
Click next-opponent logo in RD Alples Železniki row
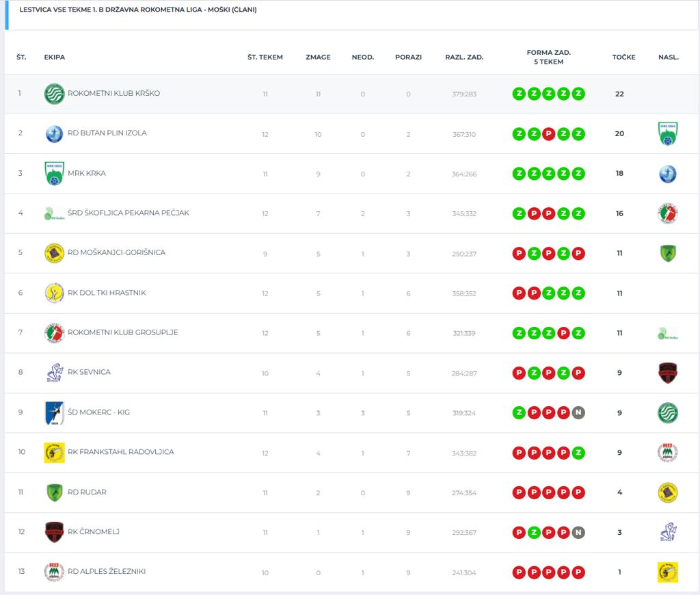[x=667, y=572]
